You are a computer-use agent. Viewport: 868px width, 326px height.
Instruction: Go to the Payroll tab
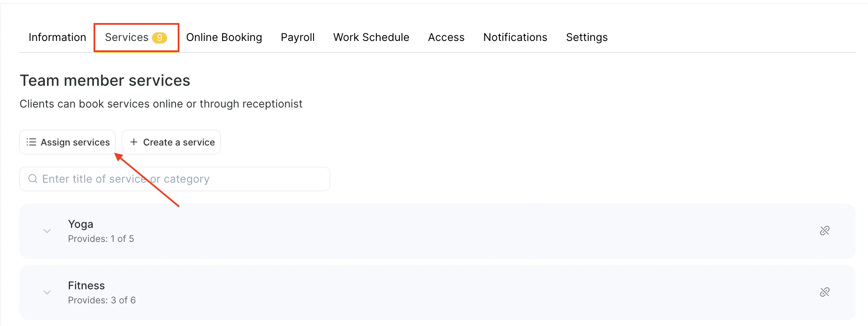click(297, 38)
